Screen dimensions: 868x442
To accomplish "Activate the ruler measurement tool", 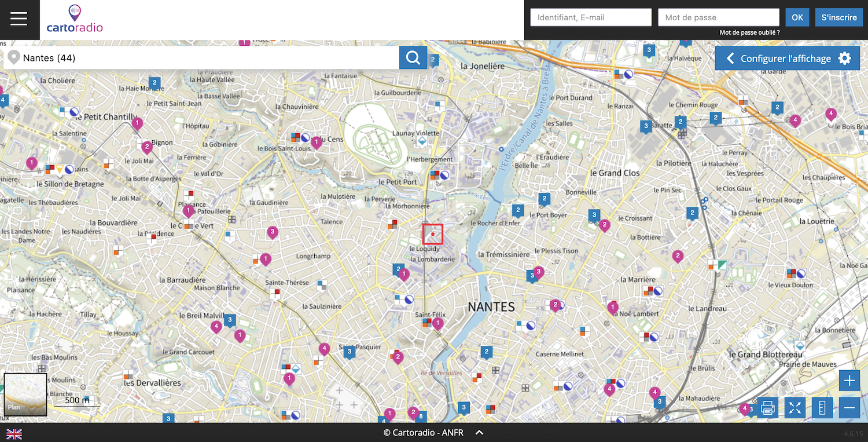I will tap(822, 408).
